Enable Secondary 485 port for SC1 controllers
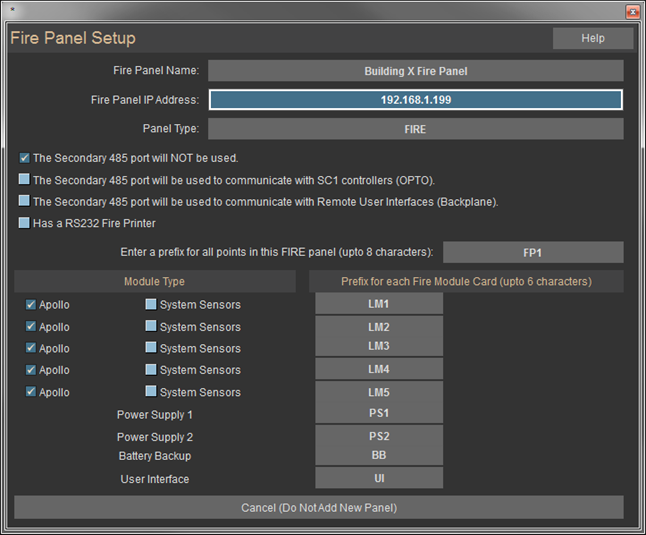 25,180
